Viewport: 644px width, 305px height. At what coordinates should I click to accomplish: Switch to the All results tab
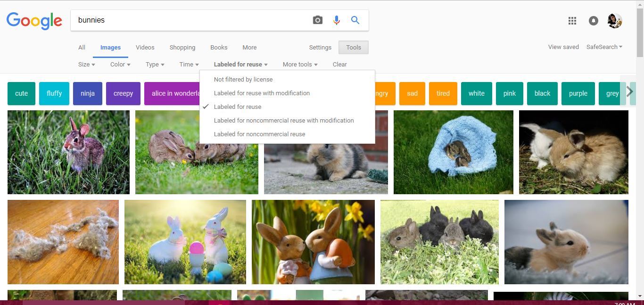82,48
